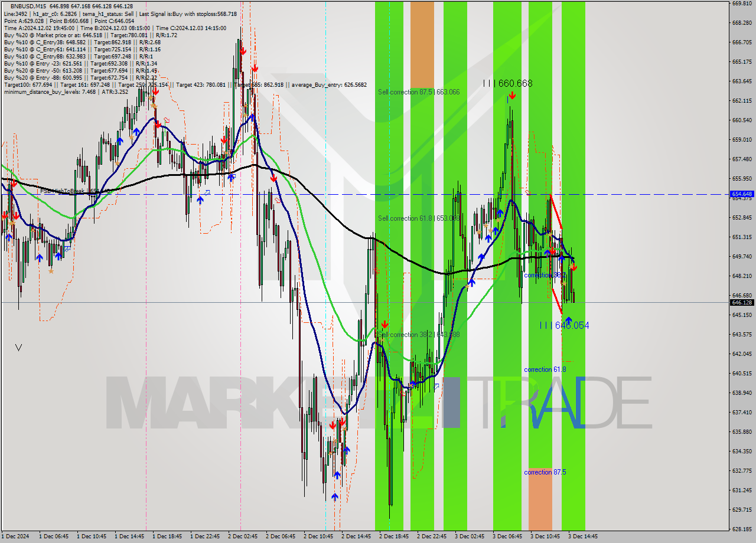This screenshot has height=543, width=756.
Task: Select the blue 'correction 87.5' label
Action: pyautogui.click(x=545, y=472)
